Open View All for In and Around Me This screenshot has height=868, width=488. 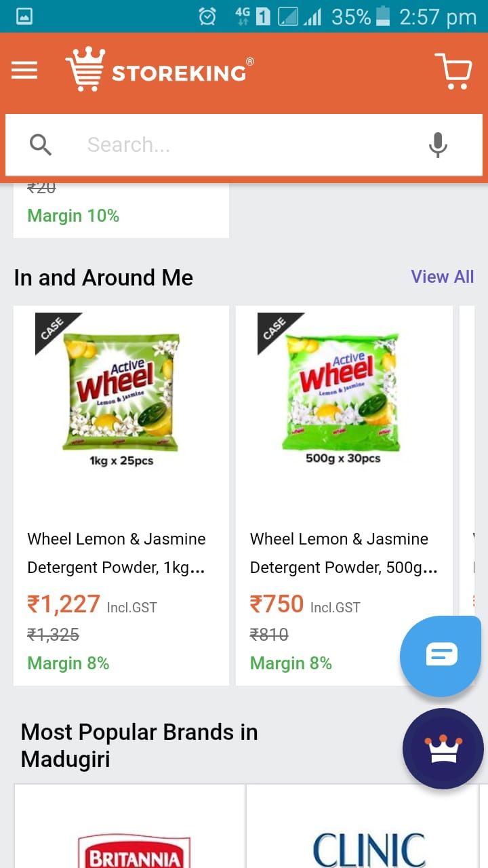click(x=442, y=277)
